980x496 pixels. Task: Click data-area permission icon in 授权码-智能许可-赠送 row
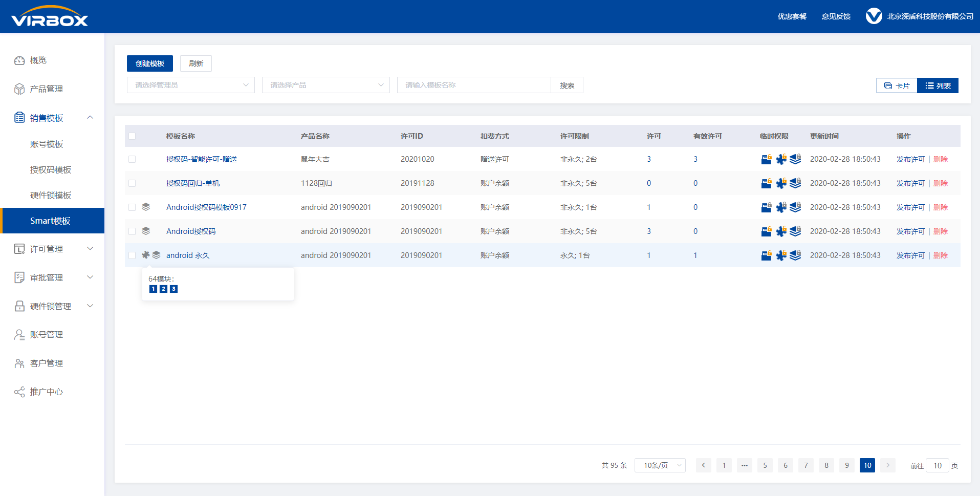coord(766,159)
